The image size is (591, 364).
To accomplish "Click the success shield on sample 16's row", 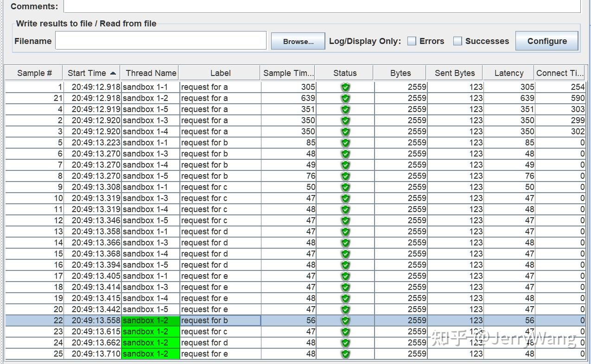I will point(345,265).
